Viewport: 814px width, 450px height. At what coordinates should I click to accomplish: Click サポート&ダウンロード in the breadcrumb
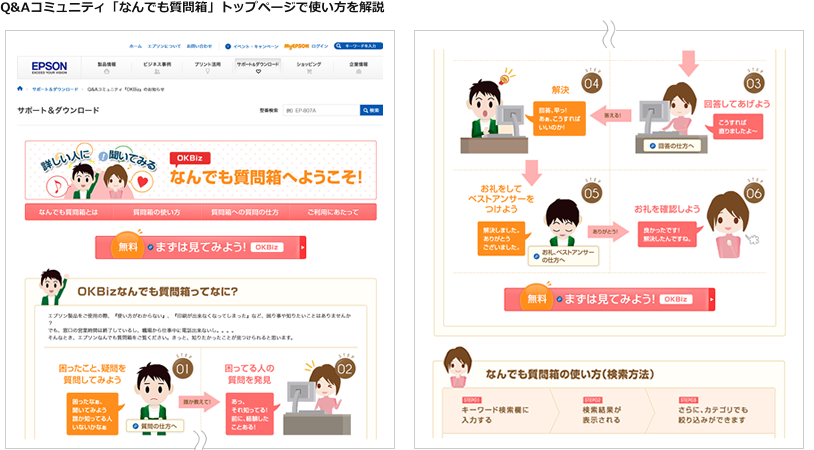(x=55, y=89)
